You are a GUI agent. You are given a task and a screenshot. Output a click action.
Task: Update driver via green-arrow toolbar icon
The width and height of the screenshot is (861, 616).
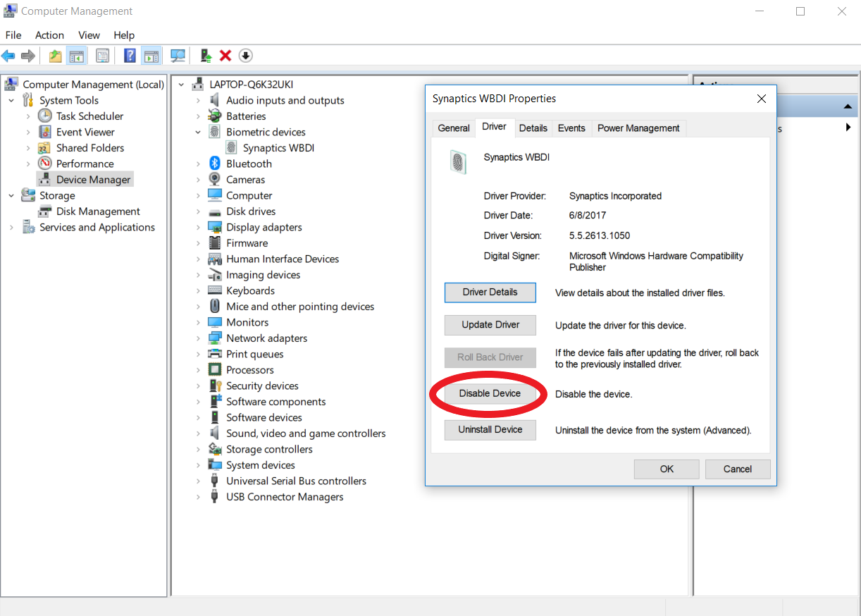(206, 55)
